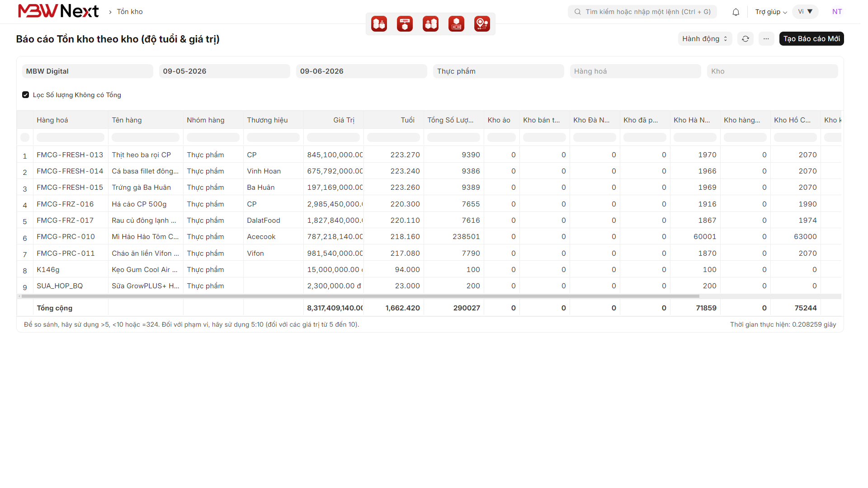This screenshot has height=488, width=868.
Task: Select the SUA_HOP_BQ cell
Action: (70, 286)
